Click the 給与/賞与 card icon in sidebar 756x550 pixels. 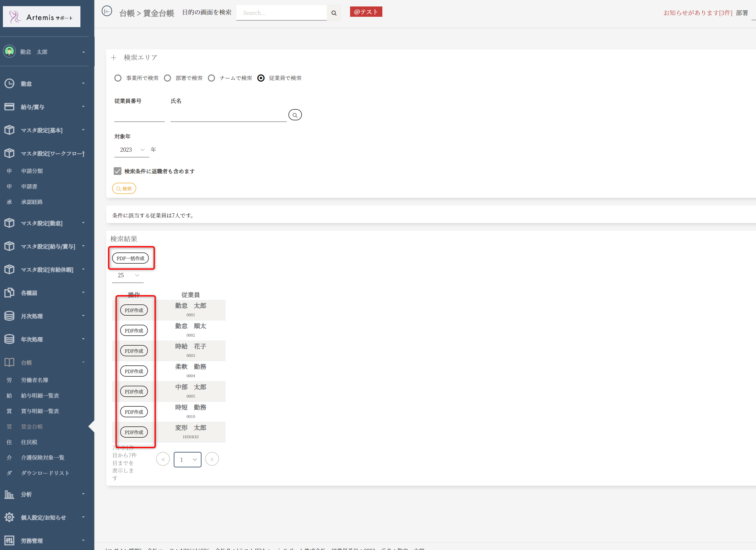[x=9, y=107]
